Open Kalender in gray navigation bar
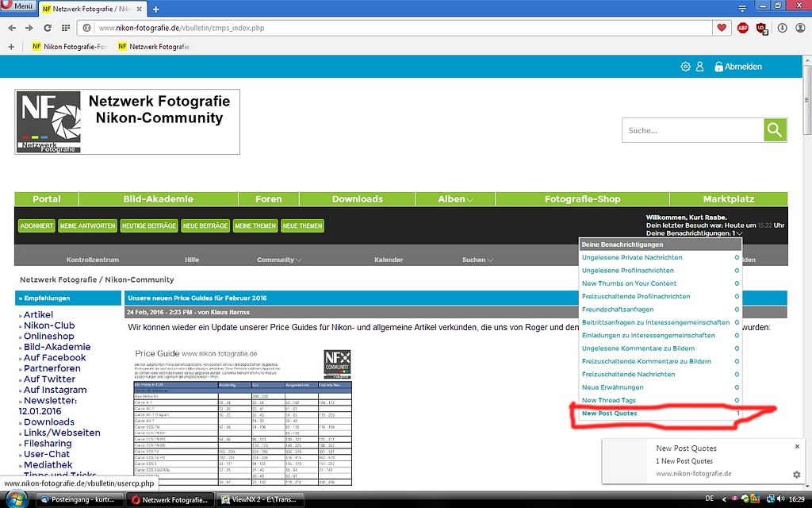Viewport: 812px width, 508px height. 389,260
